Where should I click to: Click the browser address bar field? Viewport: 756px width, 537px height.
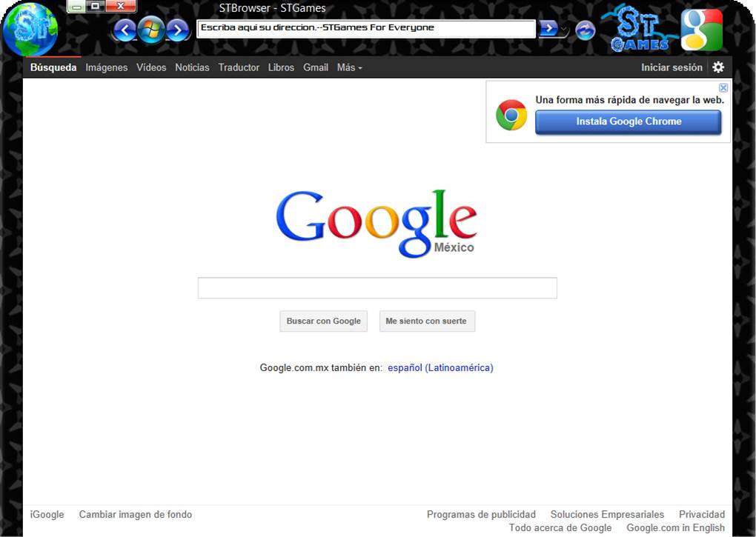[365, 29]
